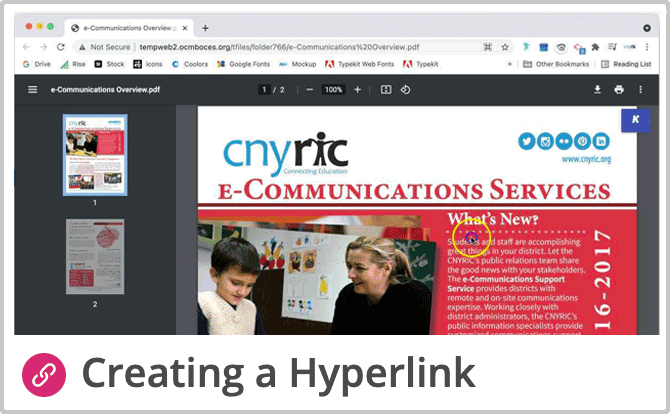Reload the page with the refresh icon
Screen dimensions: 670x414
point(61,47)
